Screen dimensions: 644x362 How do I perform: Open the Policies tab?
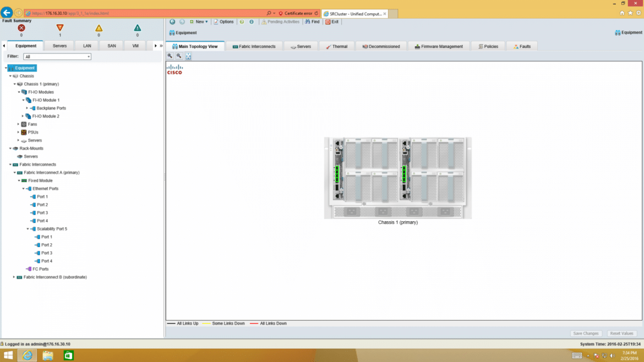click(488, 46)
